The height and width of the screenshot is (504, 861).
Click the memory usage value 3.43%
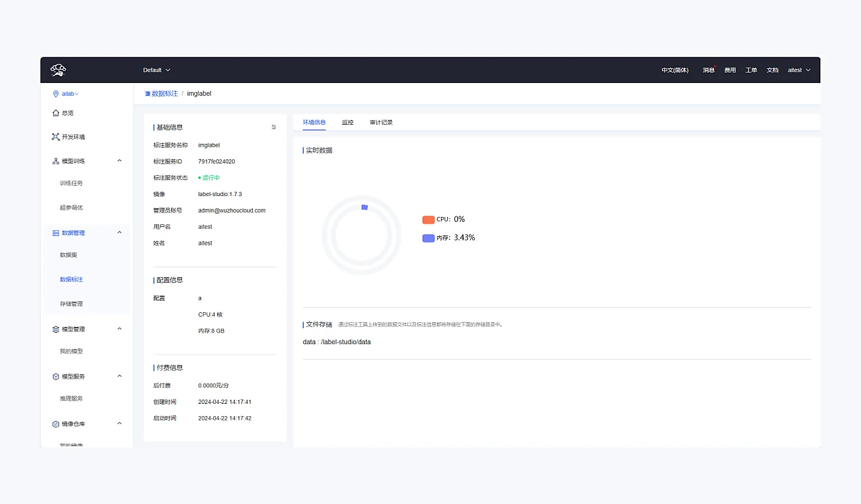[464, 238]
